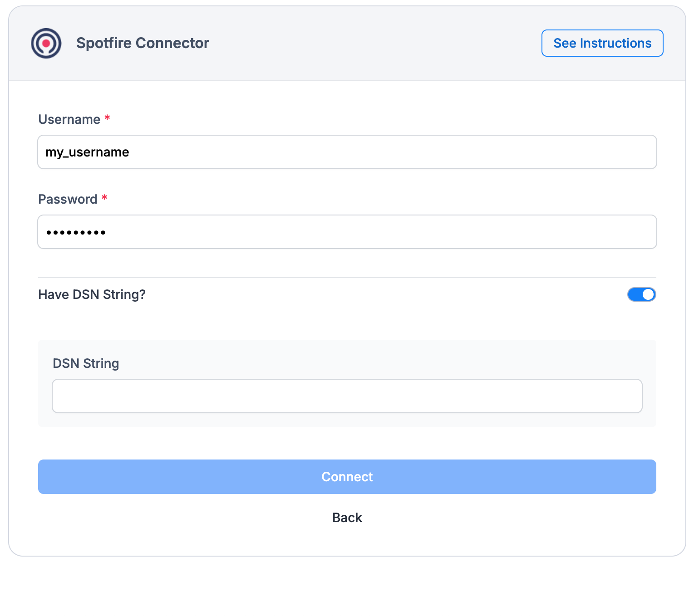The image size is (689, 616).
Task: Click the "Have DSN String?" label text
Action: click(92, 294)
